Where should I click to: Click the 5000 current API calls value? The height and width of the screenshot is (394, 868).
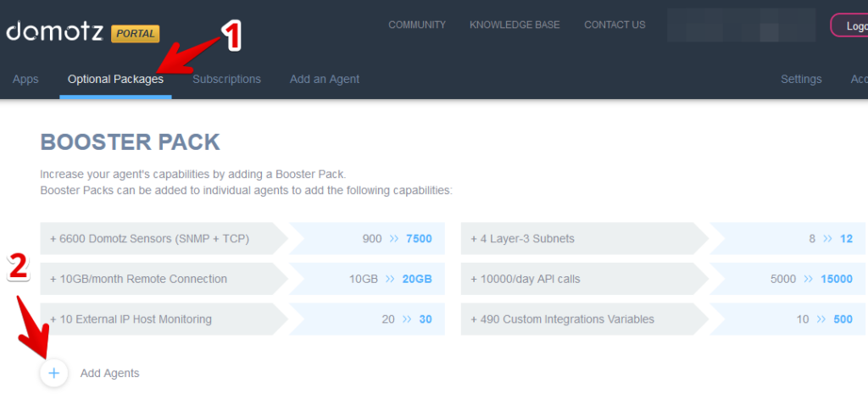tap(783, 280)
